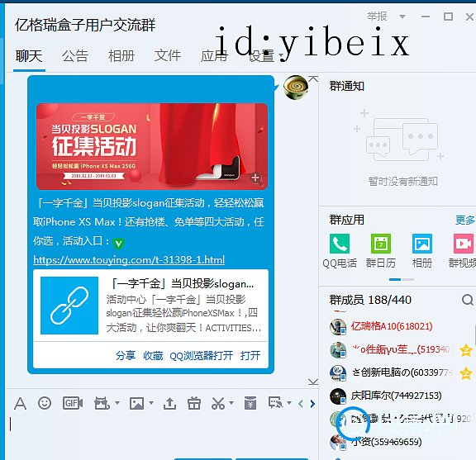Expand the send picture options arrow
Screen dimensions: 476x460
tap(151, 403)
